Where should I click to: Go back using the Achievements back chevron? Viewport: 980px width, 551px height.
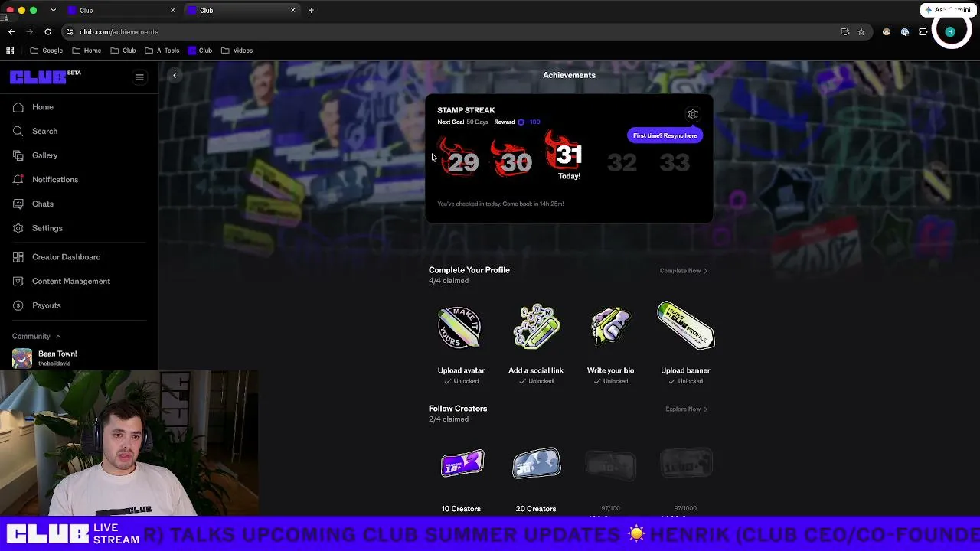click(175, 75)
